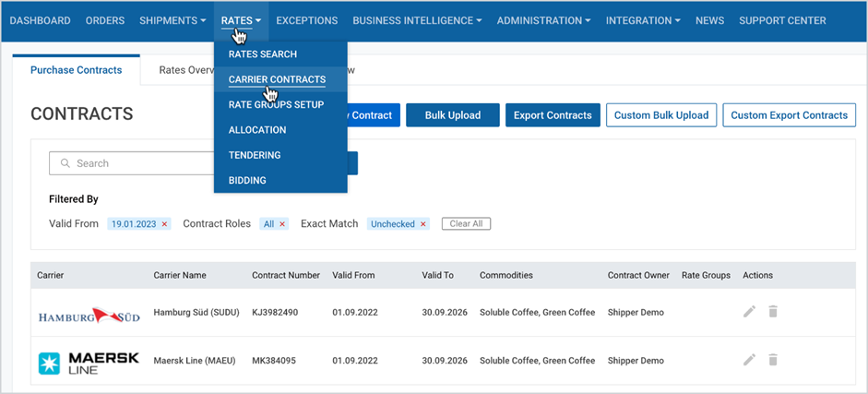Collapse the Rates dropdown menu
The image size is (868, 394).
click(242, 20)
